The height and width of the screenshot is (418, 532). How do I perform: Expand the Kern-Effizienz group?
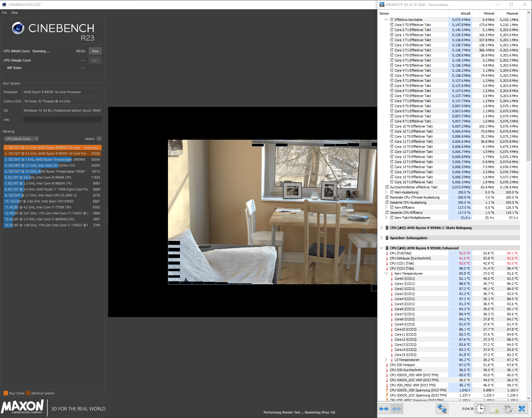(386, 208)
